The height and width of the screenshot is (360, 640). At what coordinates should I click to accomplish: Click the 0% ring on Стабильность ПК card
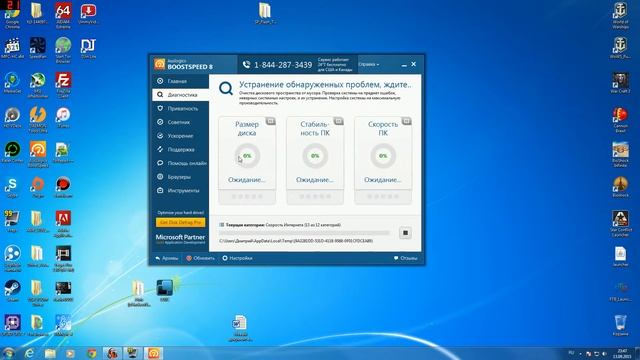315,156
